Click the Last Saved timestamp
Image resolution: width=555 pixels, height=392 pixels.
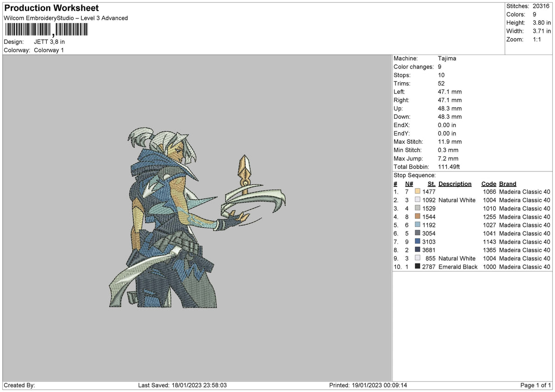(x=182, y=386)
